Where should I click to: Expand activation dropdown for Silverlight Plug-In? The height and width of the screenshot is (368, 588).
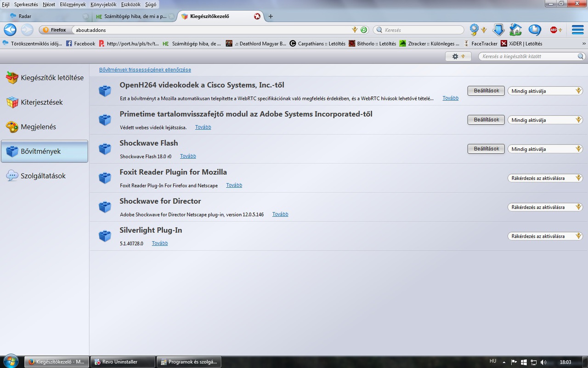(545, 236)
